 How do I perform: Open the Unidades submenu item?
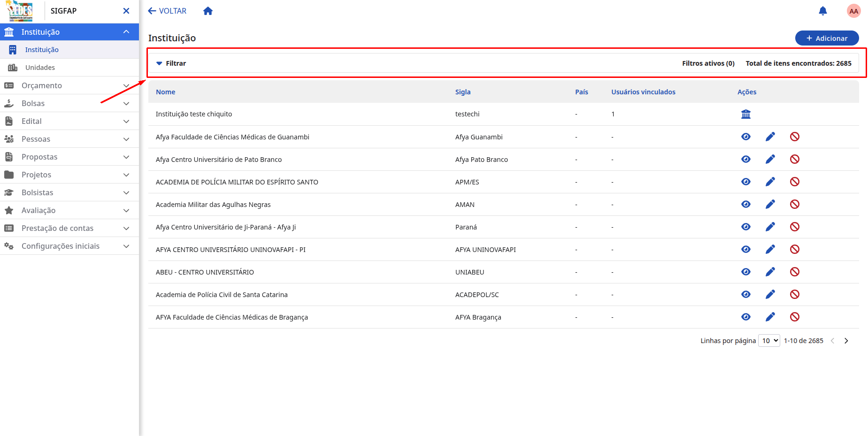pos(69,68)
